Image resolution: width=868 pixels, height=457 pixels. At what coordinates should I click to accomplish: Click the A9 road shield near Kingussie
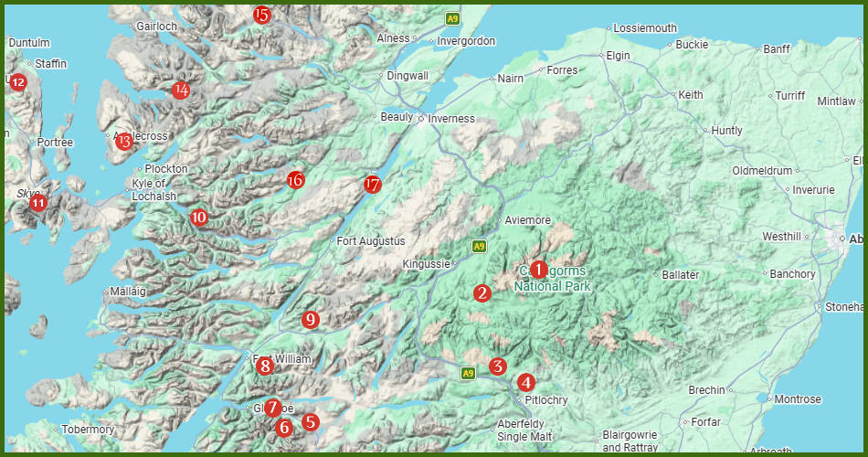(480, 247)
